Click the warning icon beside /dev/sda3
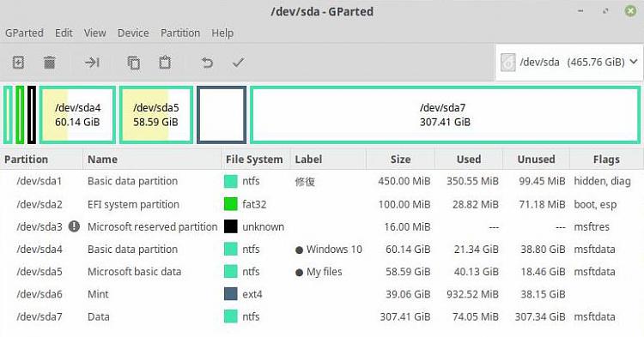The image size is (644, 337). coord(74,226)
